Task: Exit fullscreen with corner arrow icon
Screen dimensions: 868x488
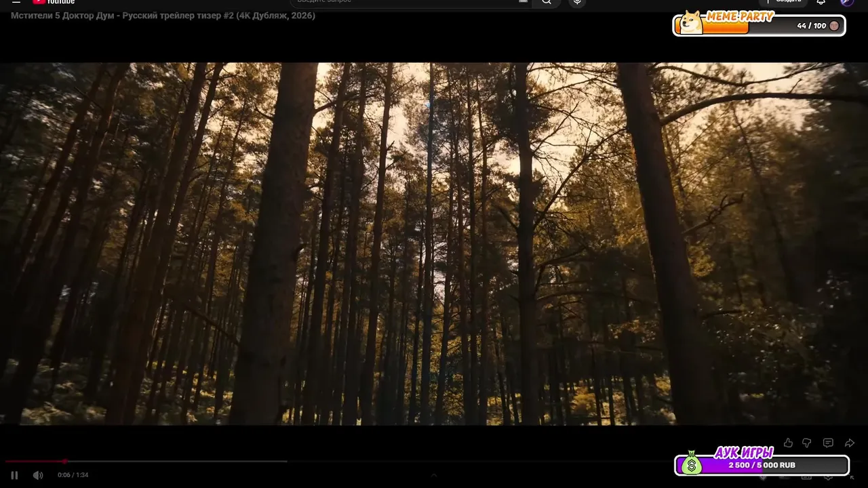Action: click(852, 478)
